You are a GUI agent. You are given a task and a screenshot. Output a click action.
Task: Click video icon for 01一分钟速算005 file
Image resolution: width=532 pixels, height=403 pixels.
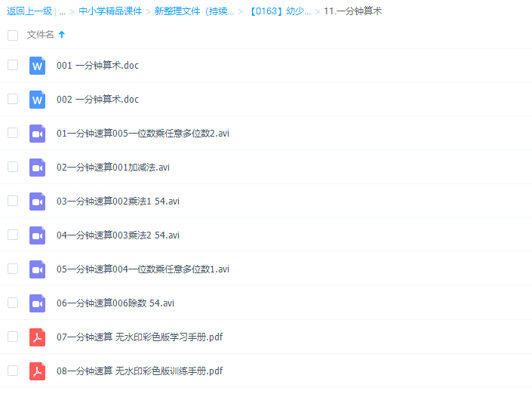(x=37, y=134)
